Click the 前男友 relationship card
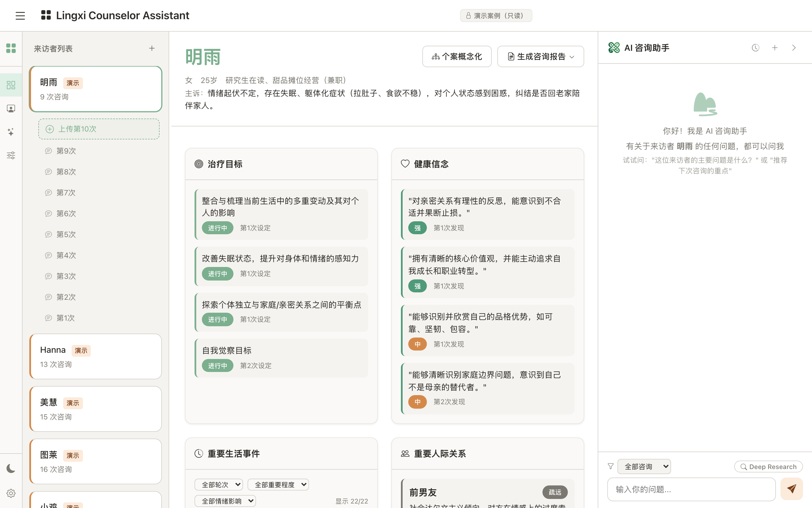Viewport: 812px width, 508px height. click(487, 493)
